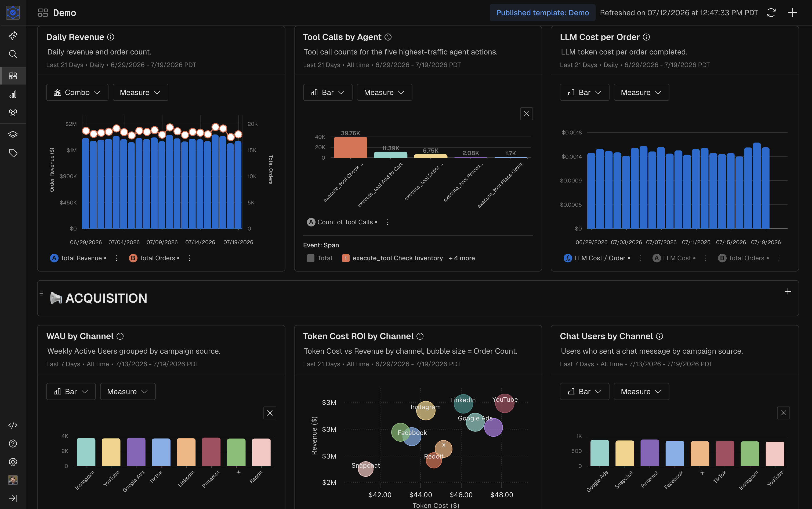This screenshot has width=812, height=509.
Task: Close the overlay in Chat Users by Channel chart
Action: [783, 413]
